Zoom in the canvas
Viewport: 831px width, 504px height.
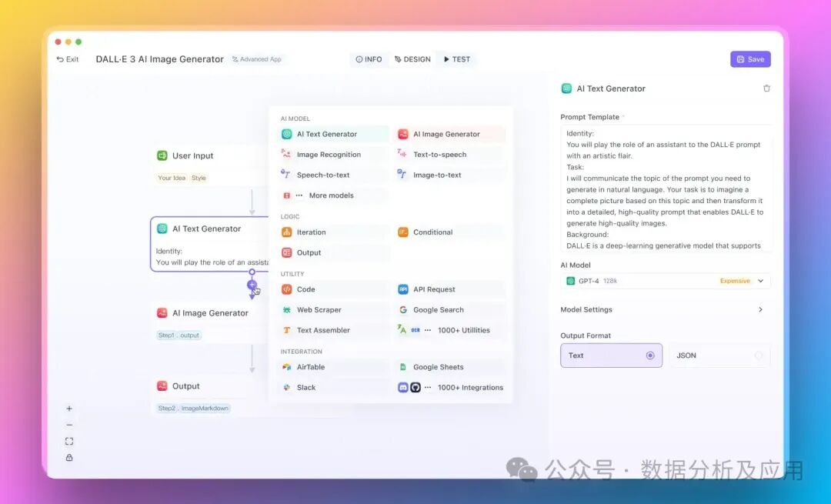pos(69,409)
